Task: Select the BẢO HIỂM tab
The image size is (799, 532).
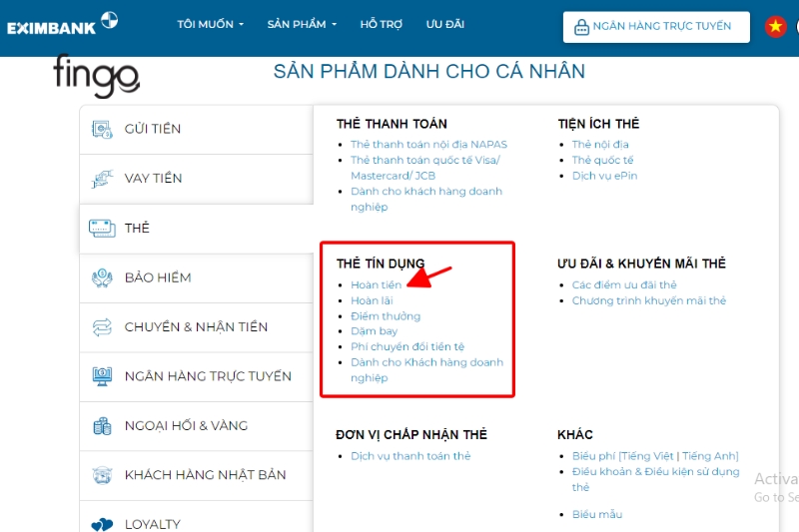Action: tap(196, 277)
